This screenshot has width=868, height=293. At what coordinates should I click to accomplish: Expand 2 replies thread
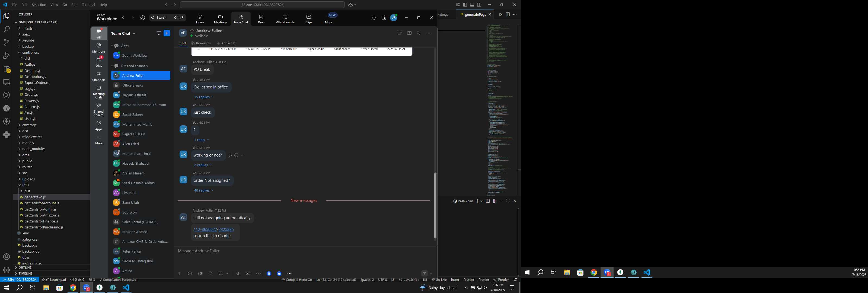click(203, 165)
